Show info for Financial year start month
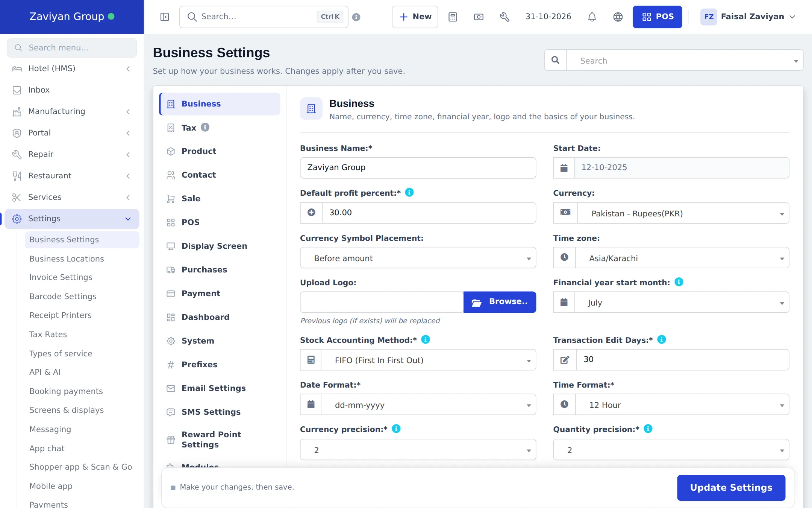Viewport: 812px width, 508px height. [679, 282]
